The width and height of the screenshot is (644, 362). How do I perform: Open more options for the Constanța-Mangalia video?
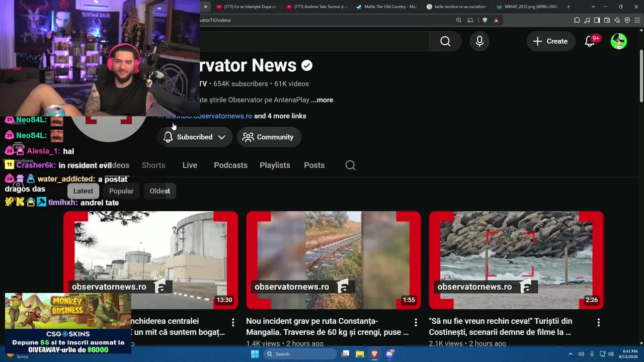(x=416, y=322)
